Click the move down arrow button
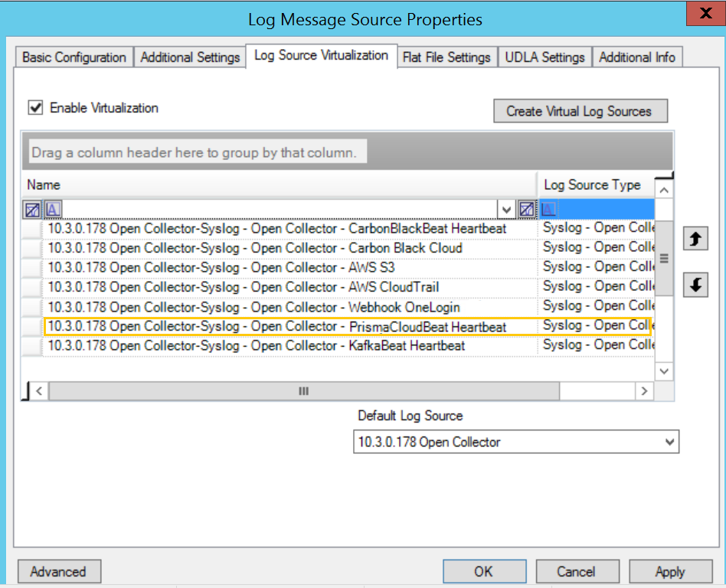Screen dimensions: 726x588 (x=695, y=286)
